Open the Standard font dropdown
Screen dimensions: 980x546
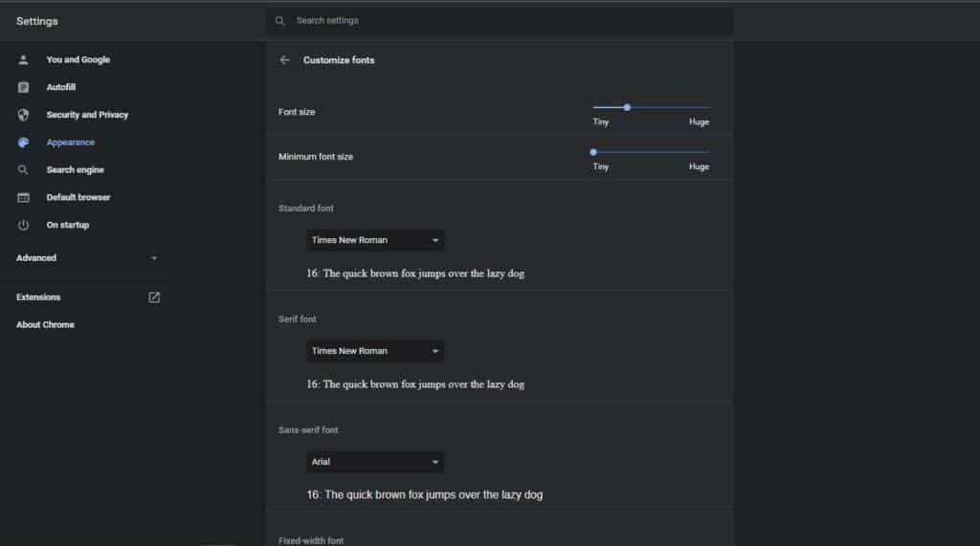pos(375,240)
